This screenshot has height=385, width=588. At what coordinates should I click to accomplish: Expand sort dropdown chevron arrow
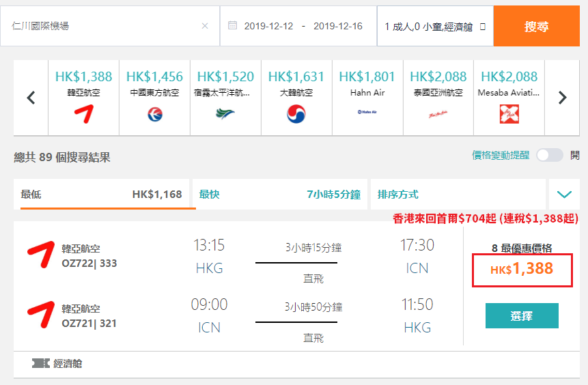[564, 194]
